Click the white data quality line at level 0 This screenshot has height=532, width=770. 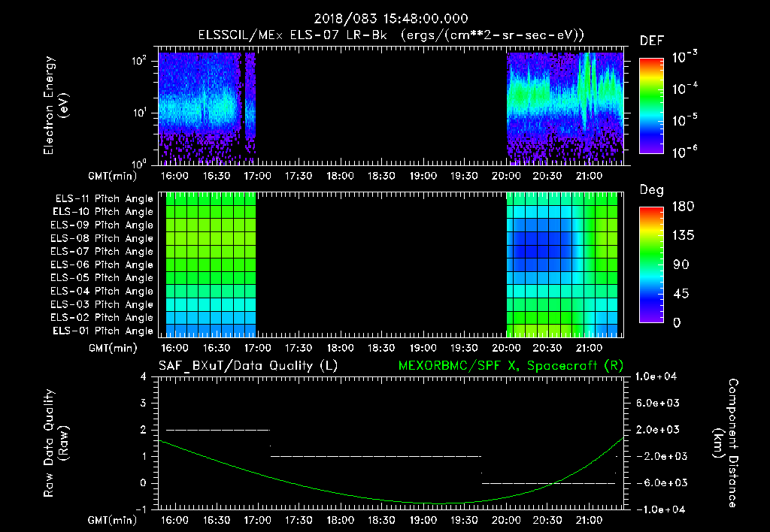(548, 483)
